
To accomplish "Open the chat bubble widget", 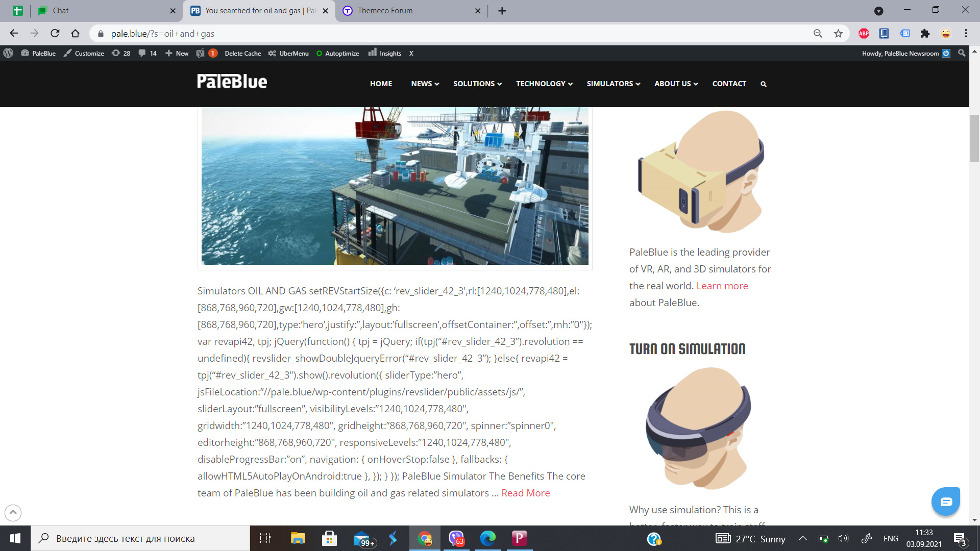I will (946, 502).
